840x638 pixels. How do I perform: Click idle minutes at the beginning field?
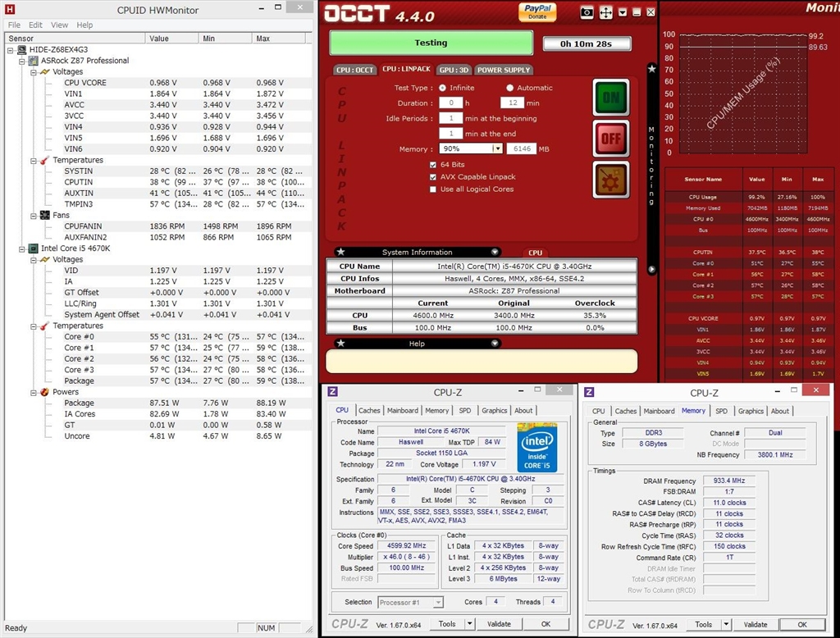coord(450,118)
